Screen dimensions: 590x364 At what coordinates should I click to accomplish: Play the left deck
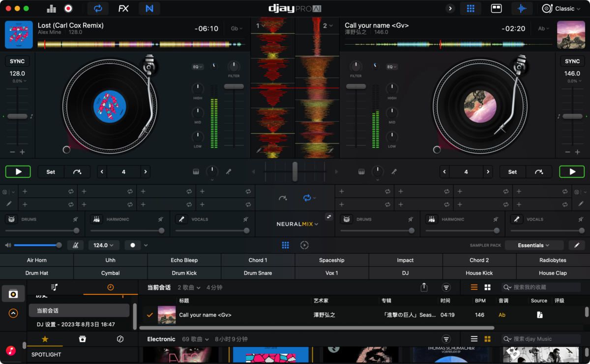tap(18, 172)
